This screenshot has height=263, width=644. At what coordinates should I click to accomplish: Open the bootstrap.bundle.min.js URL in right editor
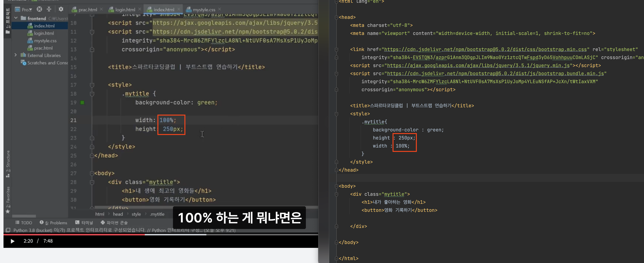[496, 73]
